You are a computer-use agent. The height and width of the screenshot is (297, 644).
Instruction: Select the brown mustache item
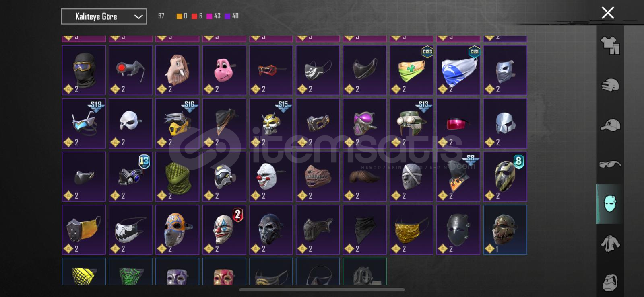365,176
